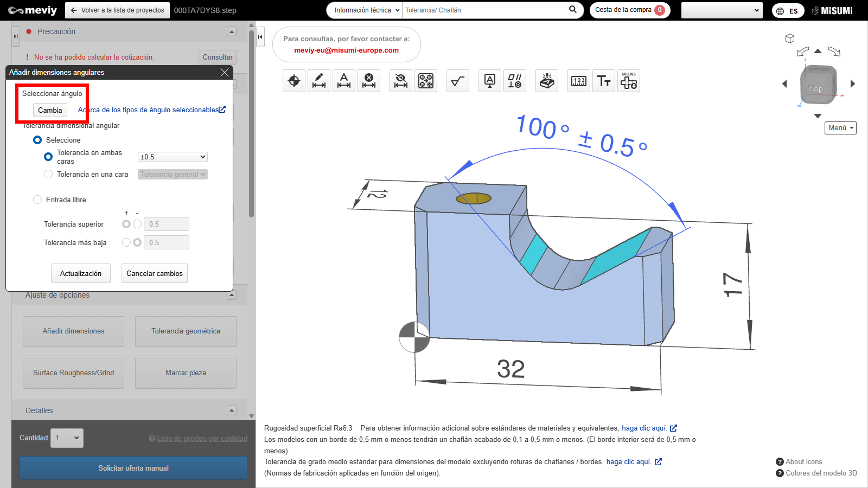
Task: Open the ES language selector
Action: click(788, 11)
